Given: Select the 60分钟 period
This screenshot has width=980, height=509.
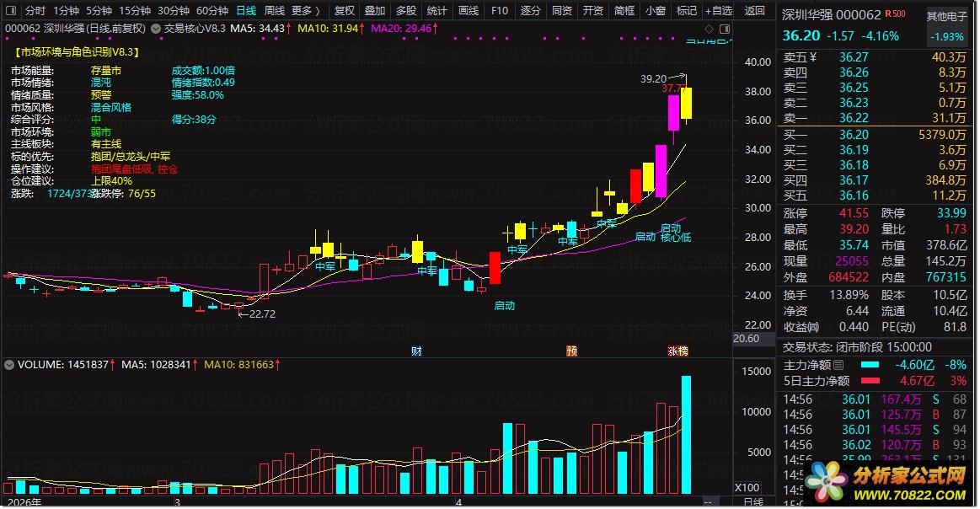Looking at the screenshot, I should tap(212, 11).
